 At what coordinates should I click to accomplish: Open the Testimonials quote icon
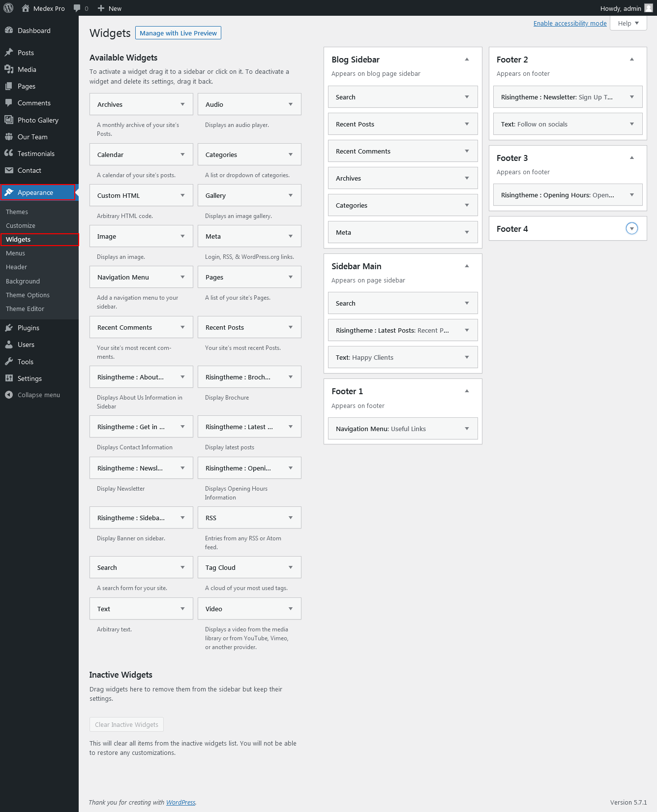click(9, 154)
